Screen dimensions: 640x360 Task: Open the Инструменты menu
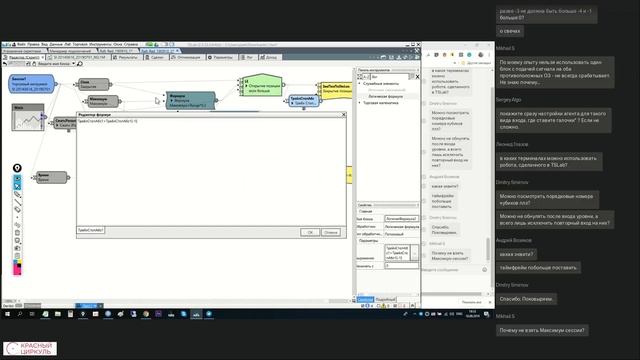coord(100,44)
